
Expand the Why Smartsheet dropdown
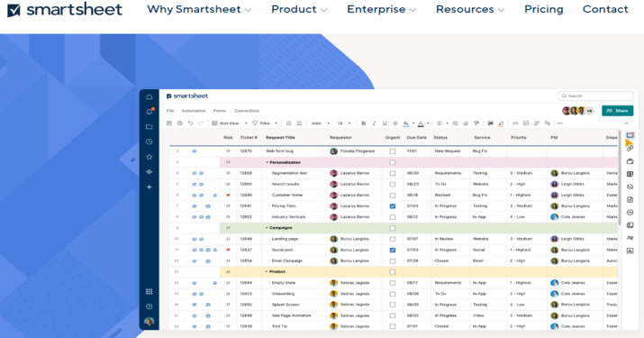click(x=199, y=9)
